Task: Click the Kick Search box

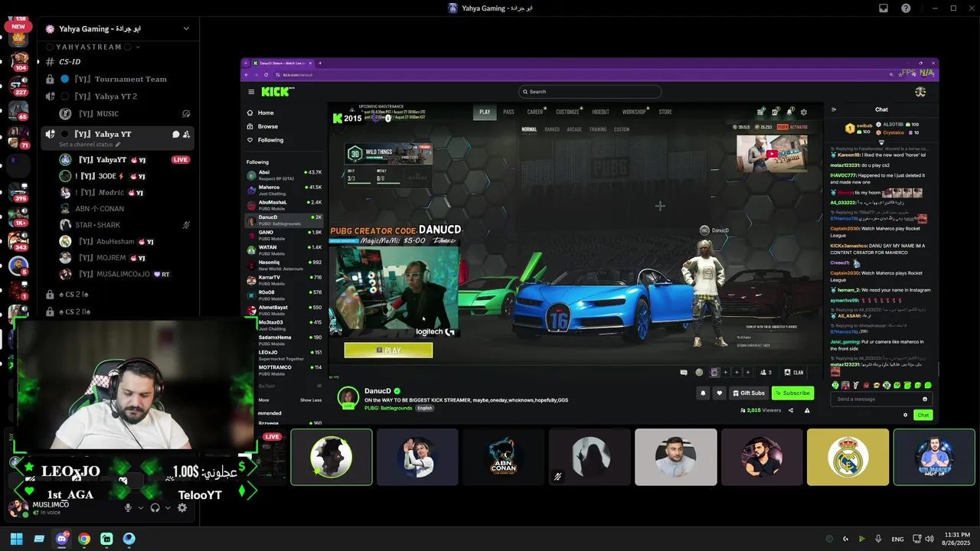Action: 590,92
